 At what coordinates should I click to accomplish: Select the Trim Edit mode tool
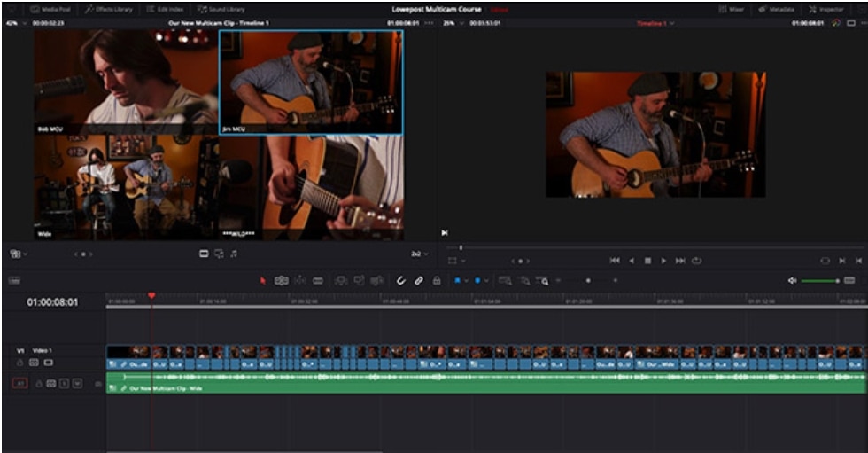282,281
